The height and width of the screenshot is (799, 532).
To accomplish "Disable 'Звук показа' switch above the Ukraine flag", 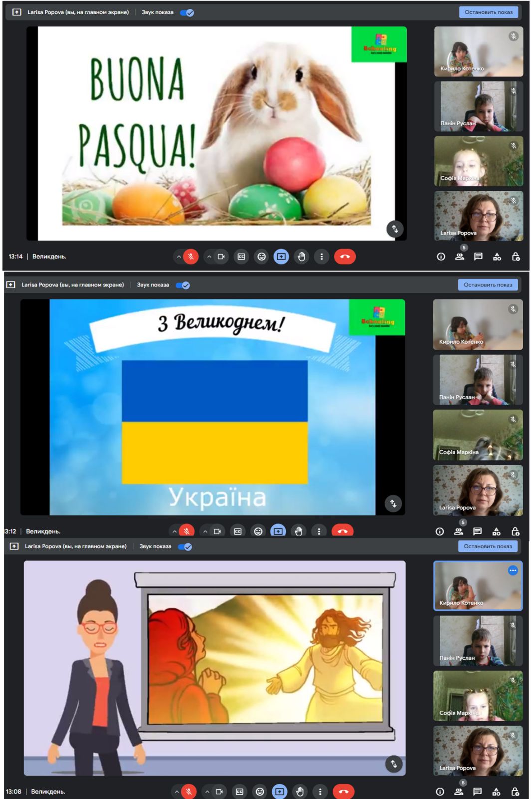I will [x=183, y=285].
